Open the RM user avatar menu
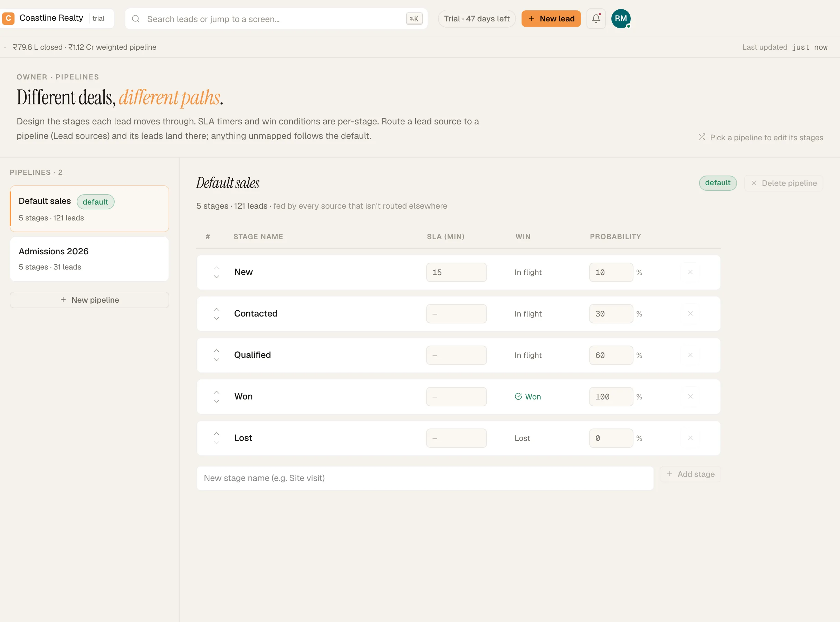This screenshot has width=840, height=622. click(x=621, y=18)
